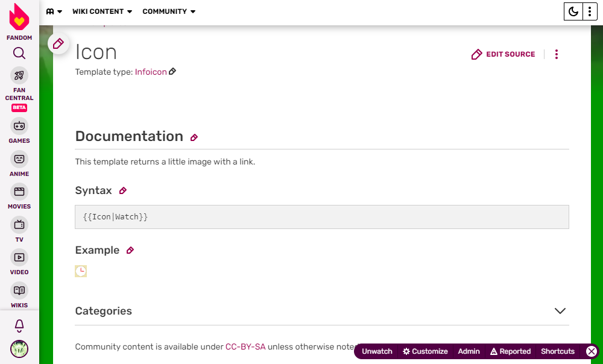Image resolution: width=603 pixels, height=364 pixels.
Task: Open the Community dropdown menu
Action: click(x=169, y=11)
